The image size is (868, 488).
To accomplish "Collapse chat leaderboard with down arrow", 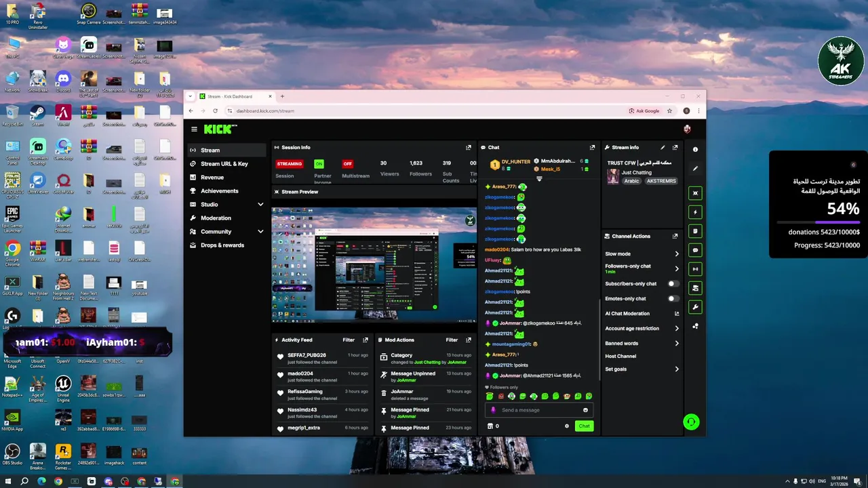I will coord(539,179).
